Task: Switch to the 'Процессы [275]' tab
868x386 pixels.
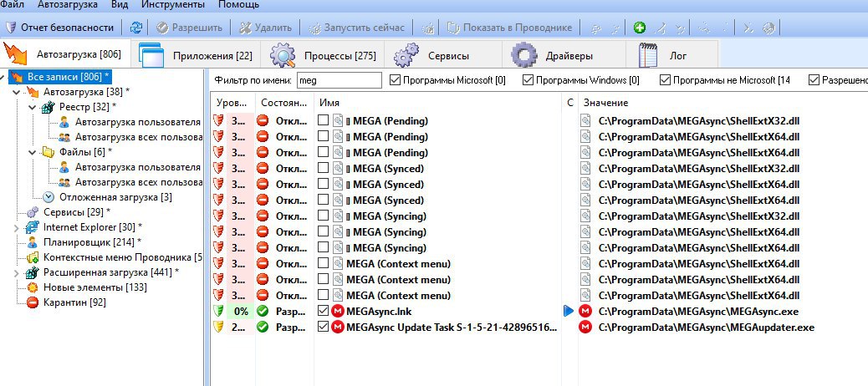Action: pos(324,55)
